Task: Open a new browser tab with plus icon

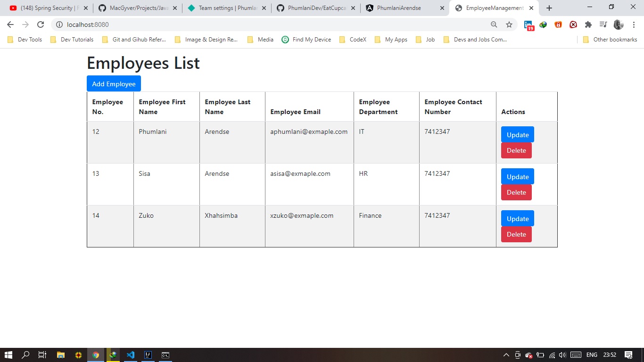Action: click(549, 8)
